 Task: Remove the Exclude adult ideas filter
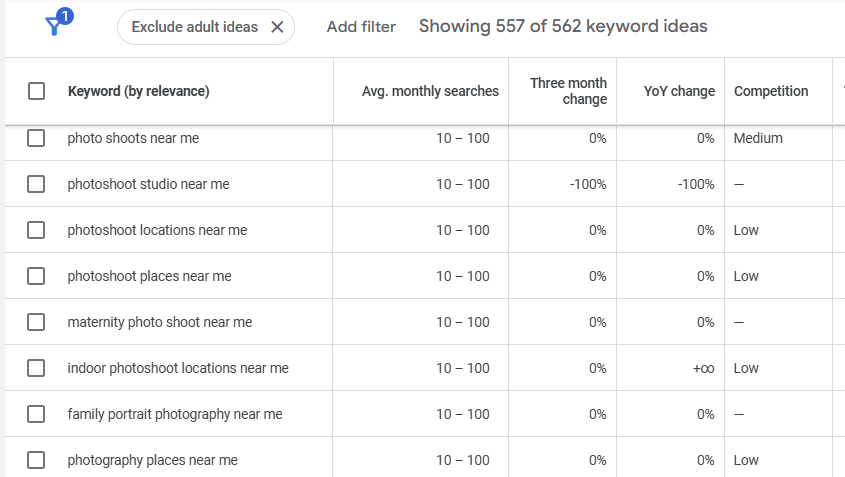tap(277, 27)
